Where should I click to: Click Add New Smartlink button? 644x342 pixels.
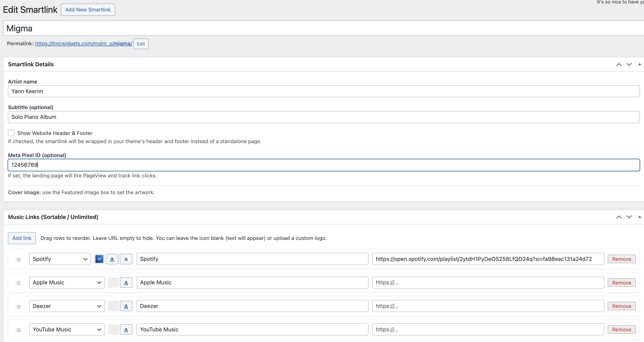pos(88,10)
